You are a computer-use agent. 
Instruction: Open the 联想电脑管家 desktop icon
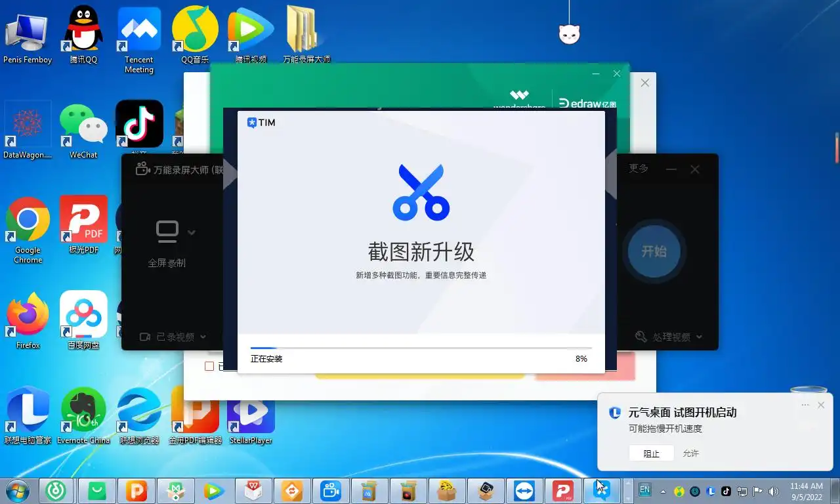click(x=28, y=416)
